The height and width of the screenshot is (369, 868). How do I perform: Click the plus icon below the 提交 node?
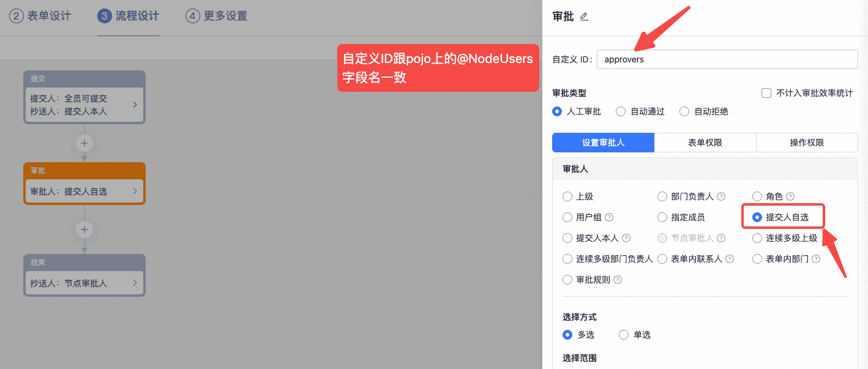coord(84,143)
